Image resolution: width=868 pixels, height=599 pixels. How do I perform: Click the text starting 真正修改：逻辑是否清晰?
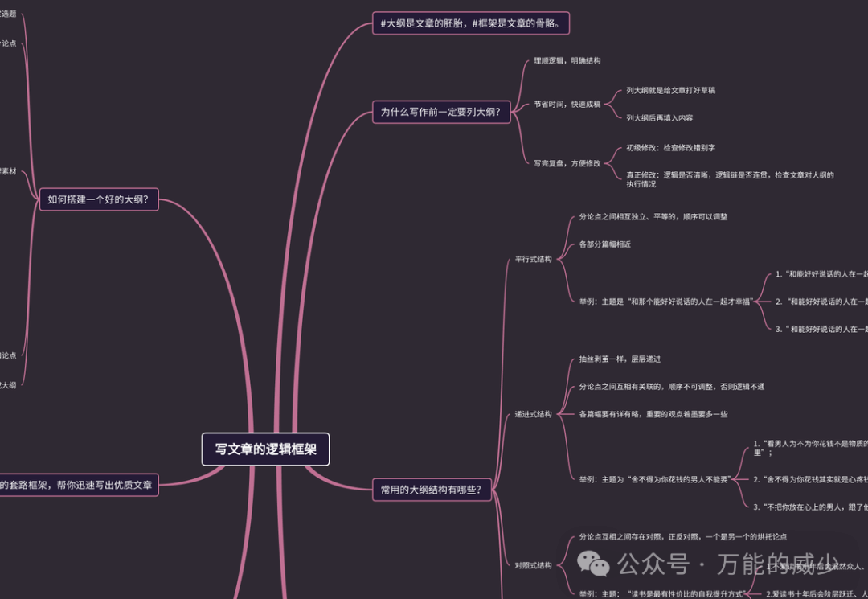click(730, 179)
